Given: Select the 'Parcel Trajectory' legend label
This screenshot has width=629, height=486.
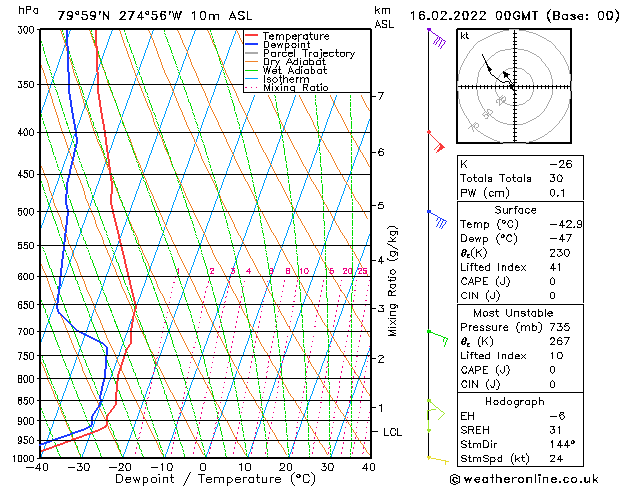Looking at the screenshot, I should click(309, 53).
